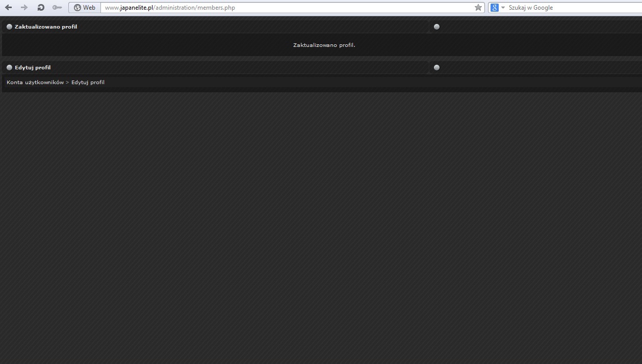Click the centered 'Zaktualizowano profil.' message
Viewport: 642px width, 364px height.
coord(324,45)
